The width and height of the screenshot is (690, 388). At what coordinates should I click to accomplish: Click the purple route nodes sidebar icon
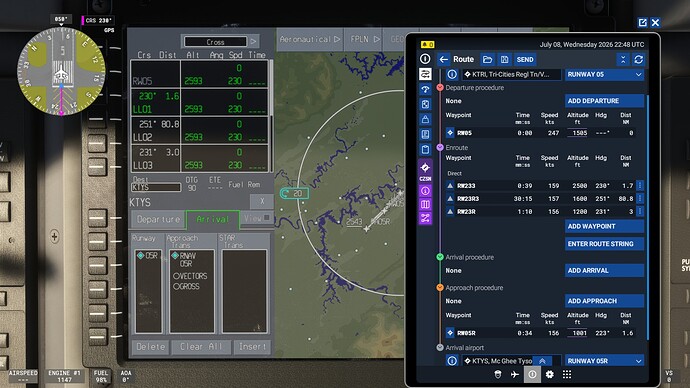tap(425, 218)
